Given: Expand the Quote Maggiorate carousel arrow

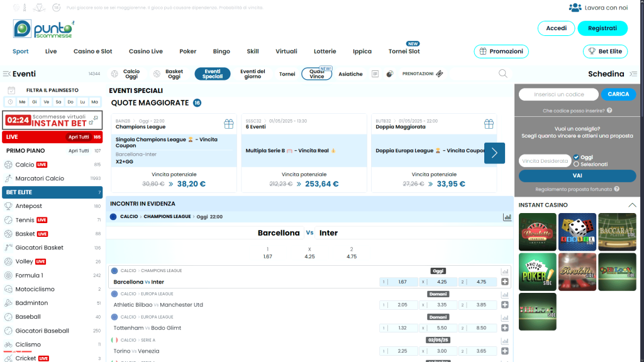Looking at the screenshot, I should 494,153.
